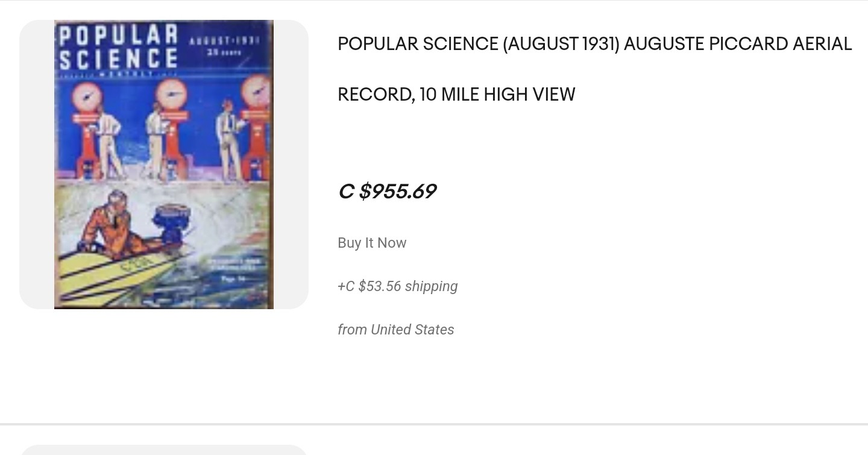Open the next listing's thumbnail at bottom
Image resolution: width=868 pixels, height=455 pixels.
coord(163,450)
